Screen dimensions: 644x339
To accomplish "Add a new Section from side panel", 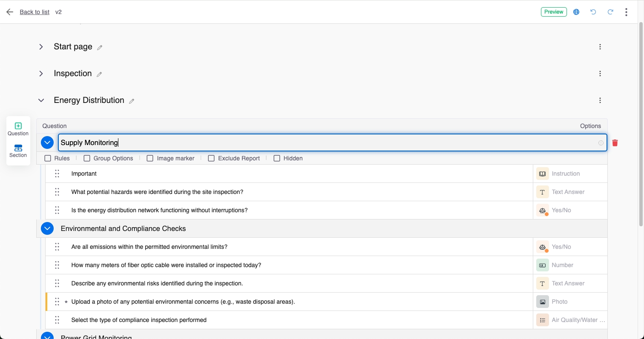I will tap(18, 151).
